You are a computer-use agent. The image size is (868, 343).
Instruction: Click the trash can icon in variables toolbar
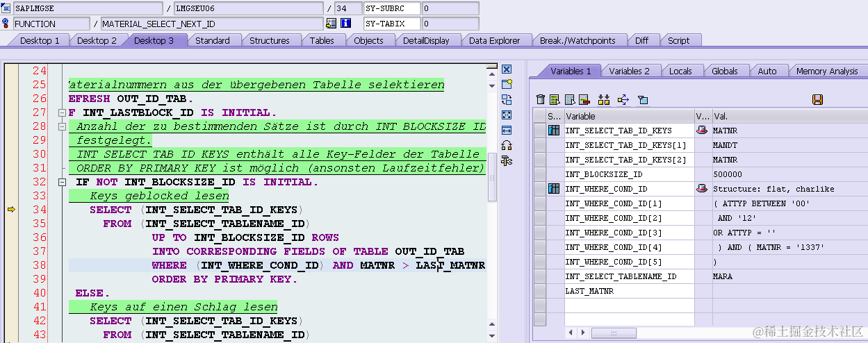tap(541, 100)
